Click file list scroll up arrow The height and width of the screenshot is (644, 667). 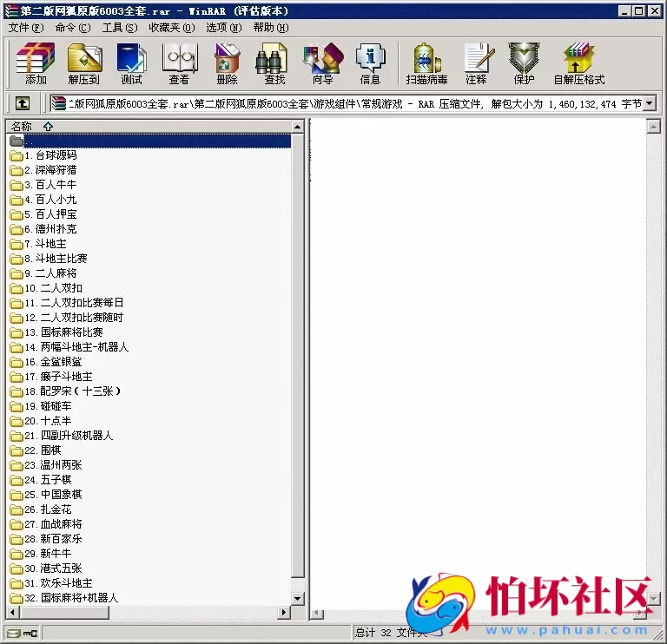pyautogui.click(x=297, y=126)
